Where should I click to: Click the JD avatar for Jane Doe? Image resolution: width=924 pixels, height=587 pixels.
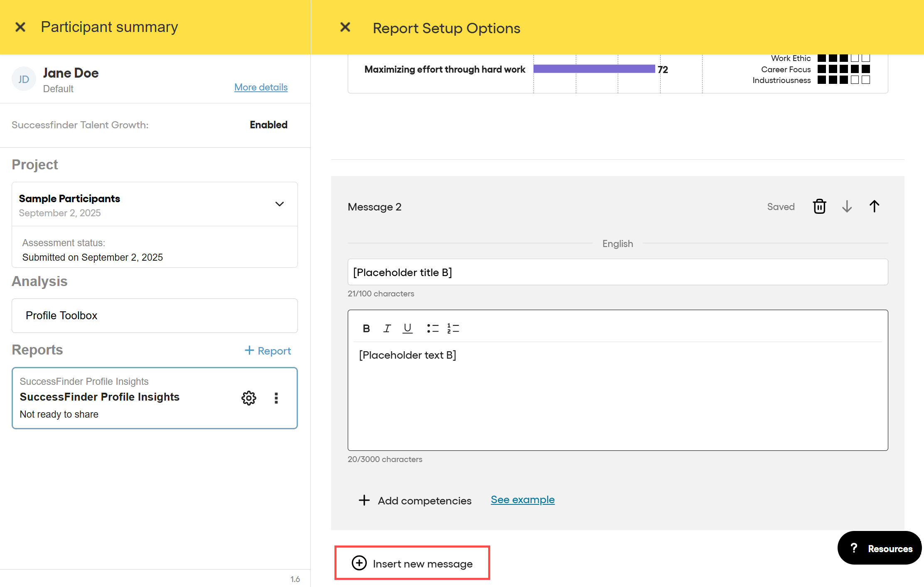pyautogui.click(x=24, y=79)
